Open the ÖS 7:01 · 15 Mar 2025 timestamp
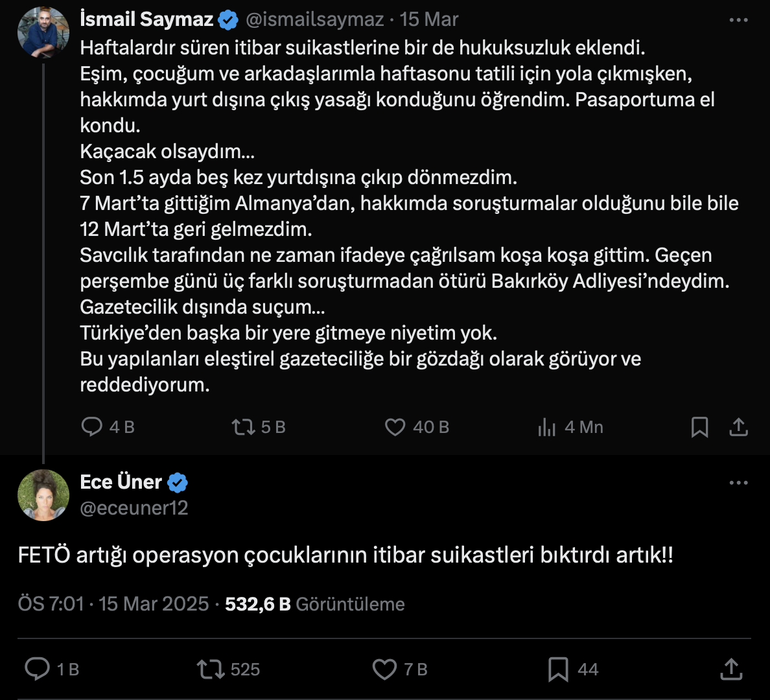The image size is (770, 700). (x=113, y=603)
